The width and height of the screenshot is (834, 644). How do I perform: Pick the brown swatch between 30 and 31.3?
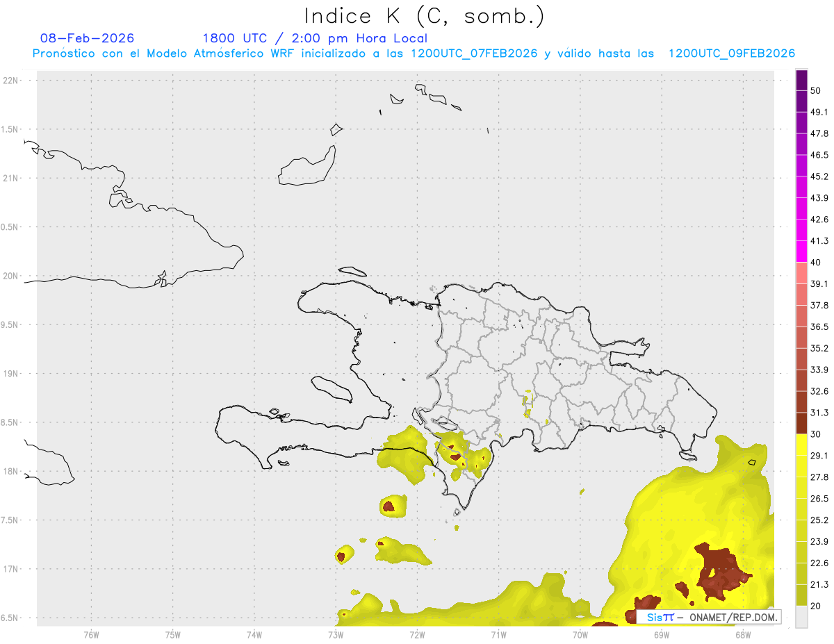pyautogui.click(x=802, y=423)
